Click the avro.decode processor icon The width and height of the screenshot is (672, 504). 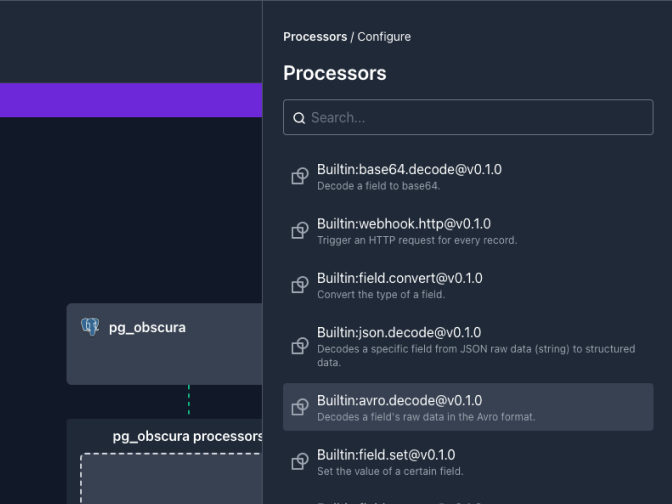pyautogui.click(x=300, y=407)
